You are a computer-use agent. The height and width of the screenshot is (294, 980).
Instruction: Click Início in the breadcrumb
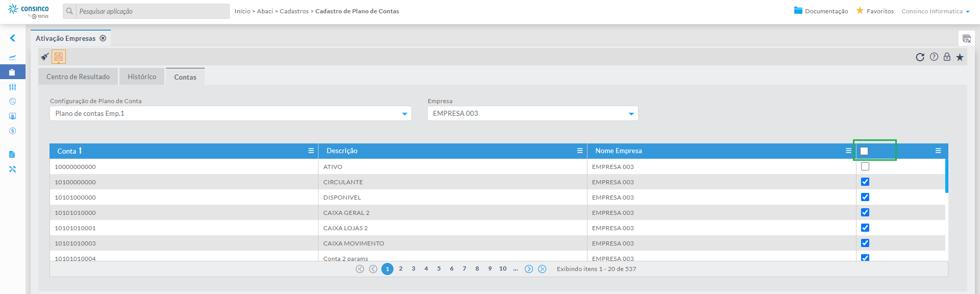pyautogui.click(x=242, y=11)
